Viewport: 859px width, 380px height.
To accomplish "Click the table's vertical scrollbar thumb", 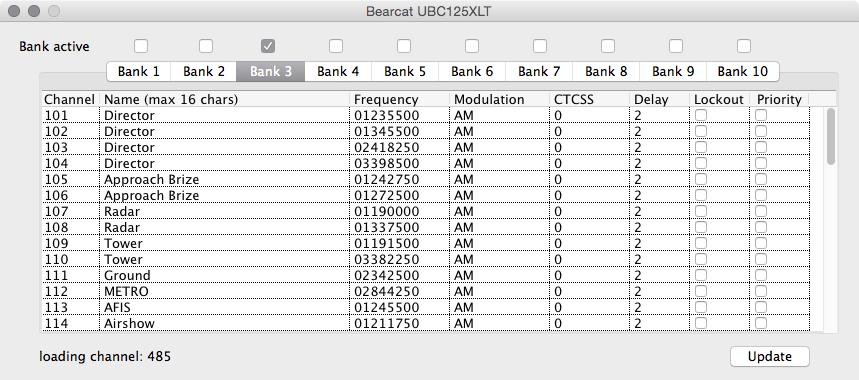I will pyautogui.click(x=831, y=136).
